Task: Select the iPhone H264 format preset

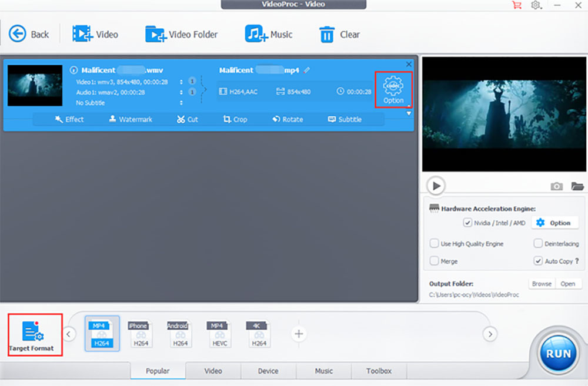Action: pos(141,334)
